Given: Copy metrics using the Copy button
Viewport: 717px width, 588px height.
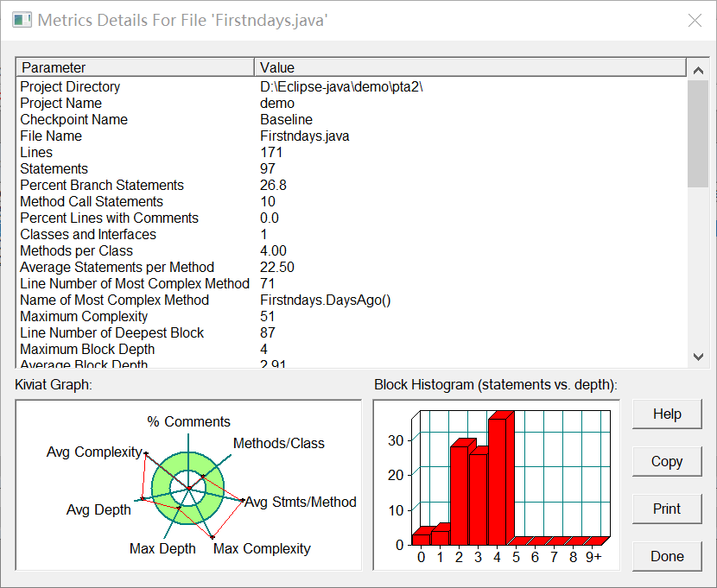Looking at the screenshot, I should pyautogui.click(x=667, y=461).
